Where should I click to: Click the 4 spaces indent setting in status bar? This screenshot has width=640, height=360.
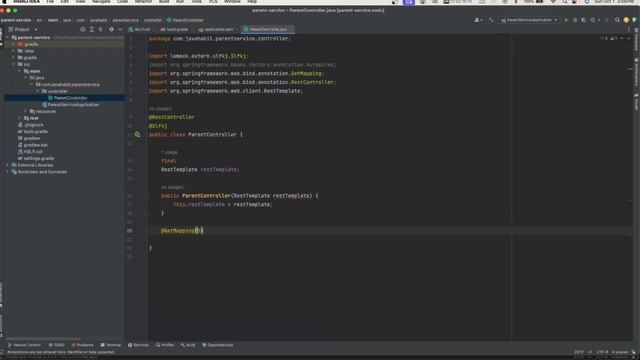(x=620, y=352)
